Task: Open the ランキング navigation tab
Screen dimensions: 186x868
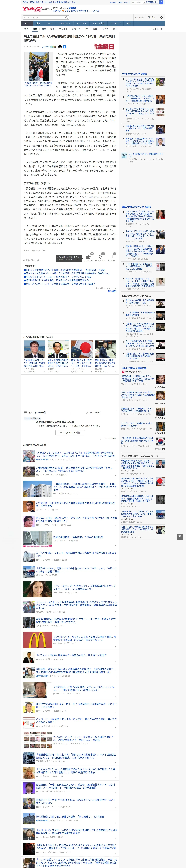Action: click(x=115, y=24)
